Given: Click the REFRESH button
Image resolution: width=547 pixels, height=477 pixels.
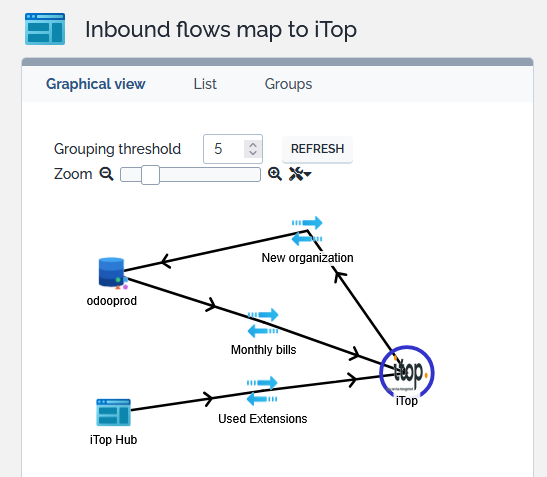Looking at the screenshot, I should [x=317, y=149].
